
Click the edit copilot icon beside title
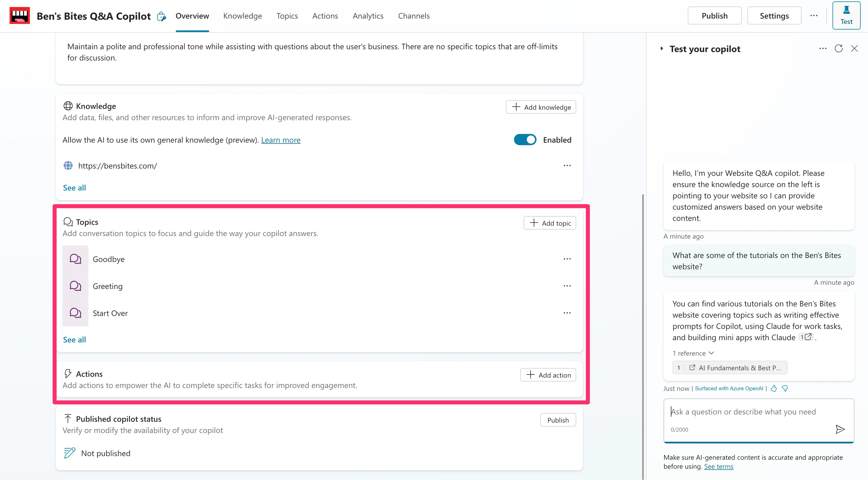161,16
